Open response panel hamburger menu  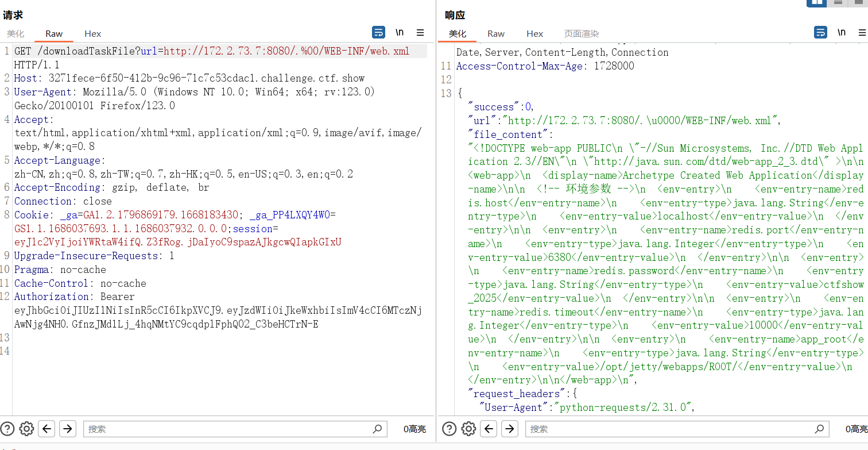[x=862, y=32]
